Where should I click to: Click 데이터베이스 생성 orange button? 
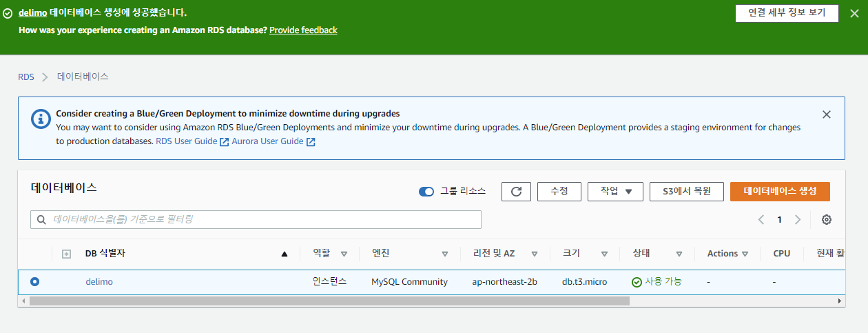tap(780, 192)
